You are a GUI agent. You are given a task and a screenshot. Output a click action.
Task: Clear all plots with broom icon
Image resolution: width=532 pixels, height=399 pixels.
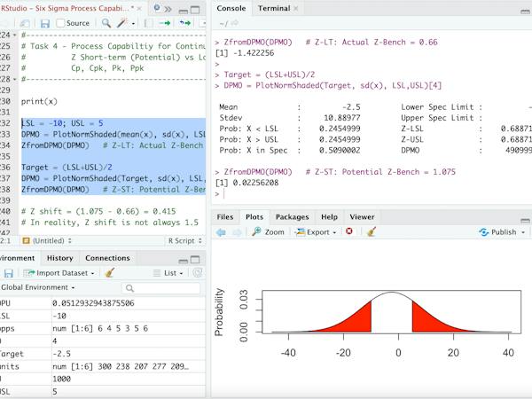(x=372, y=231)
